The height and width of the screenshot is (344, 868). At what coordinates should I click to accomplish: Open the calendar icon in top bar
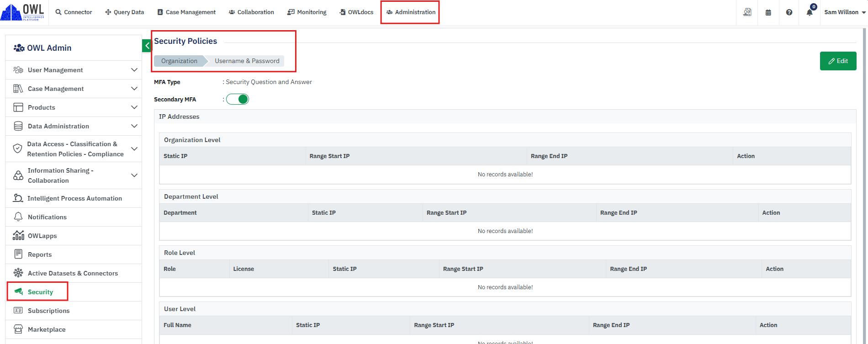point(768,12)
